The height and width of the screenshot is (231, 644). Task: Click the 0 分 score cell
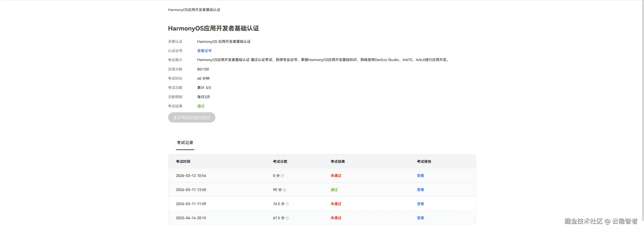point(276,176)
